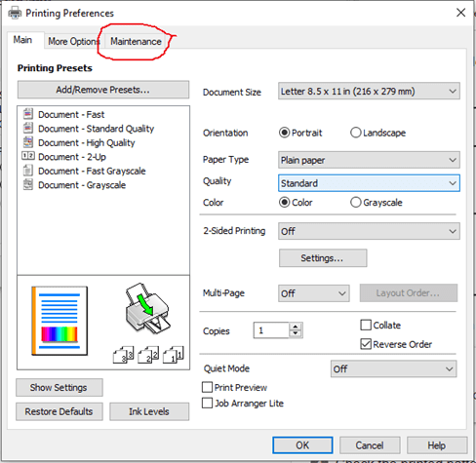Click the collate page stack icon numbered 2
Viewport: 476px width, 463px height.
tap(148, 355)
